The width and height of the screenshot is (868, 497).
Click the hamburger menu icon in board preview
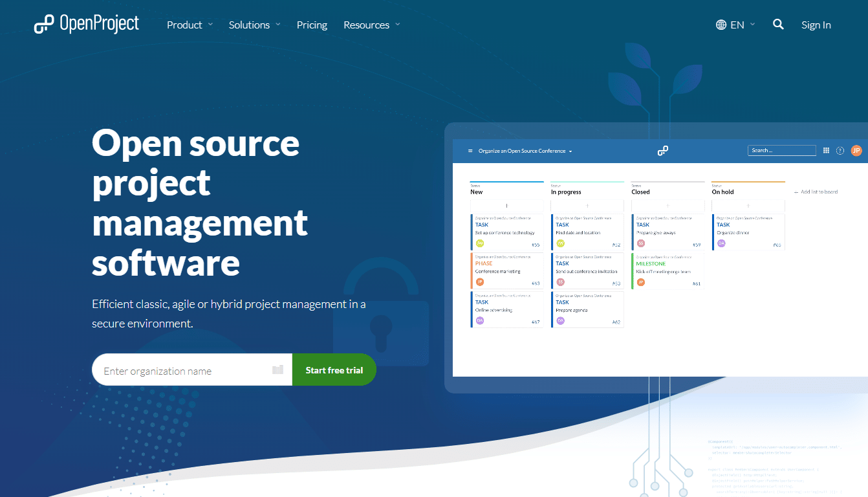click(x=470, y=151)
